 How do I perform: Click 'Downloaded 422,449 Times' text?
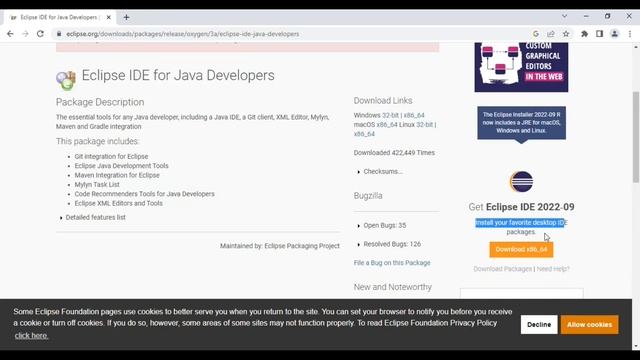394,153
